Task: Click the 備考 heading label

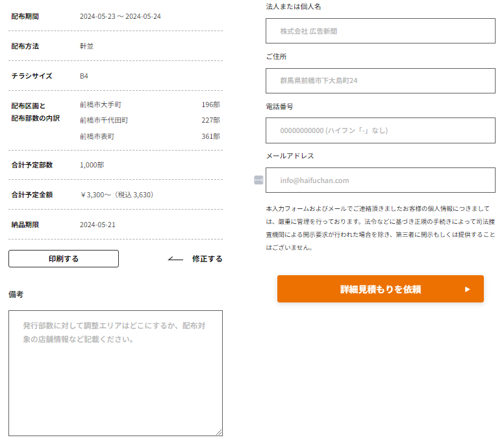Action: 16,294
